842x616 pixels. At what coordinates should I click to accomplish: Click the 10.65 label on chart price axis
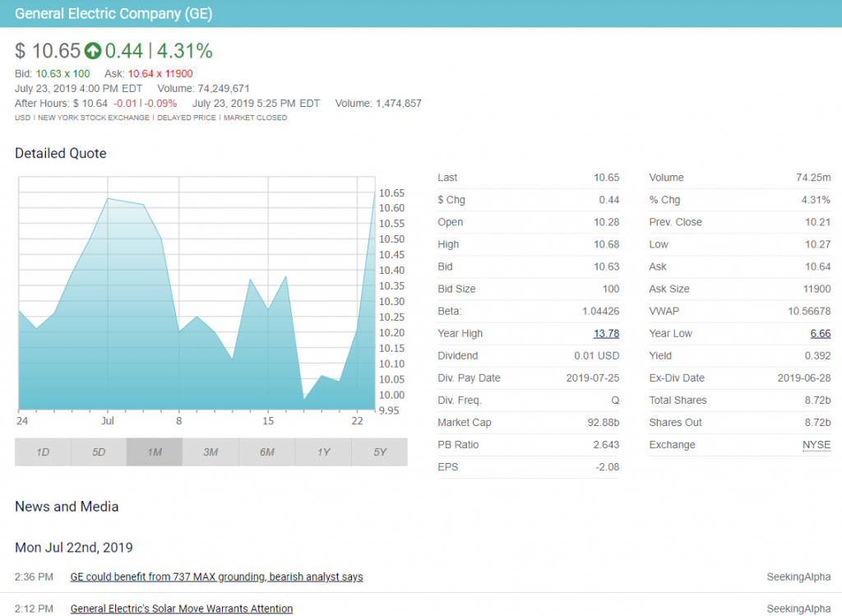click(x=391, y=193)
